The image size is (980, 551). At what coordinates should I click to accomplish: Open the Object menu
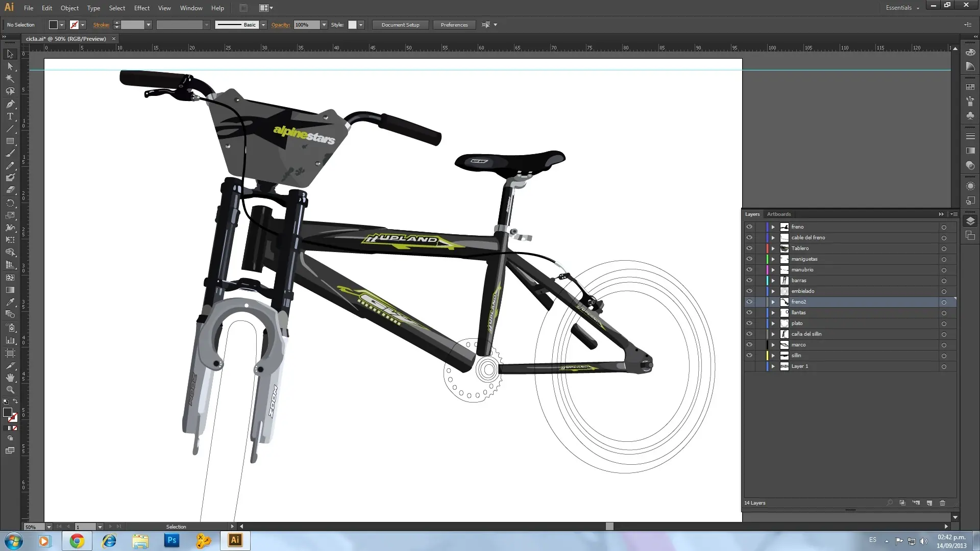point(69,8)
